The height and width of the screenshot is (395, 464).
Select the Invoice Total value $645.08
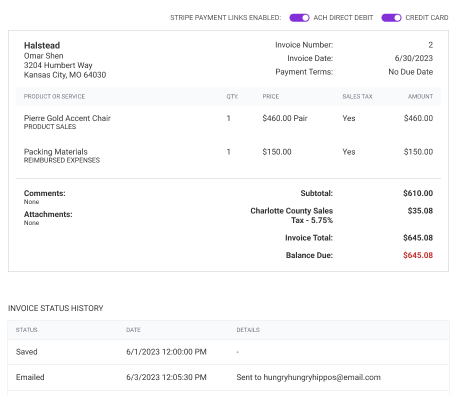(x=418, y=238)
